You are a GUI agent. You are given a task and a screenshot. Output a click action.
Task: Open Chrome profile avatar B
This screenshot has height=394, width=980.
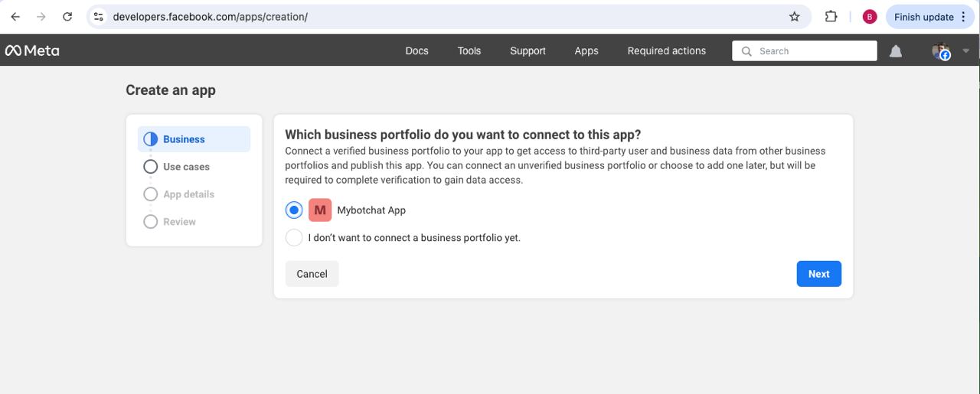point(869,17)
